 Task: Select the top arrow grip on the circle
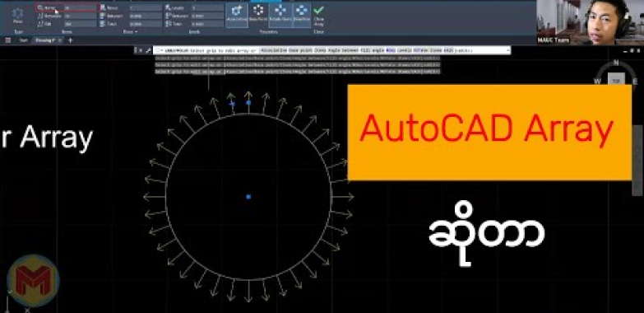pyautogui.click(x=248, y=102)
